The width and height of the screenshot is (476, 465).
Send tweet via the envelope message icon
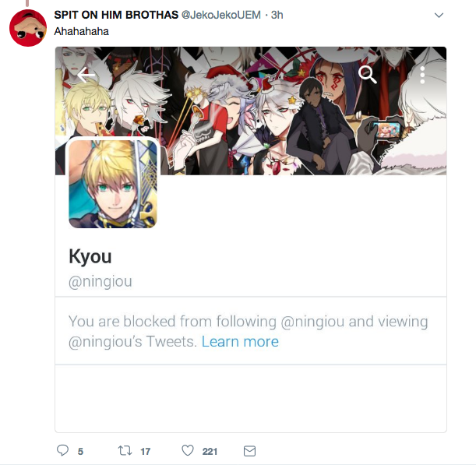pos(249,451)
